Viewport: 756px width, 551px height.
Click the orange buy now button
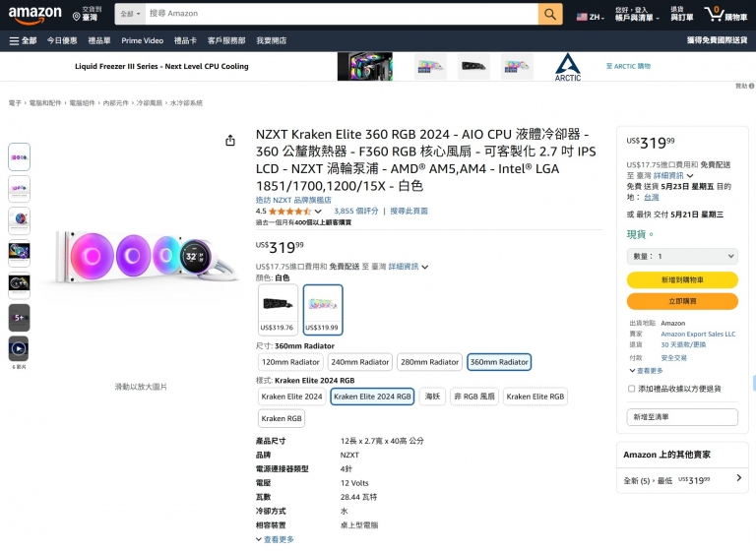[682, 301]
